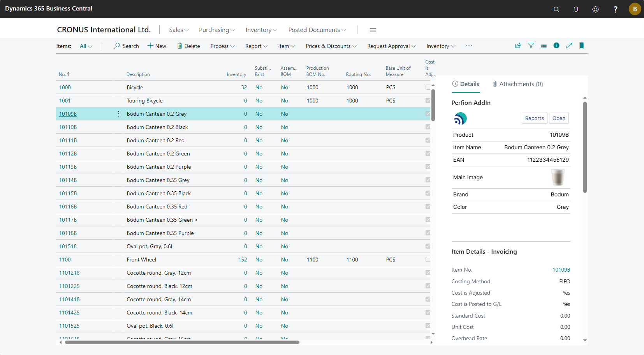Screen dimensions: 644x355
Task: Click the Main Image cup thumbnail
Action: pyautogui.click(x=558, y=177)
